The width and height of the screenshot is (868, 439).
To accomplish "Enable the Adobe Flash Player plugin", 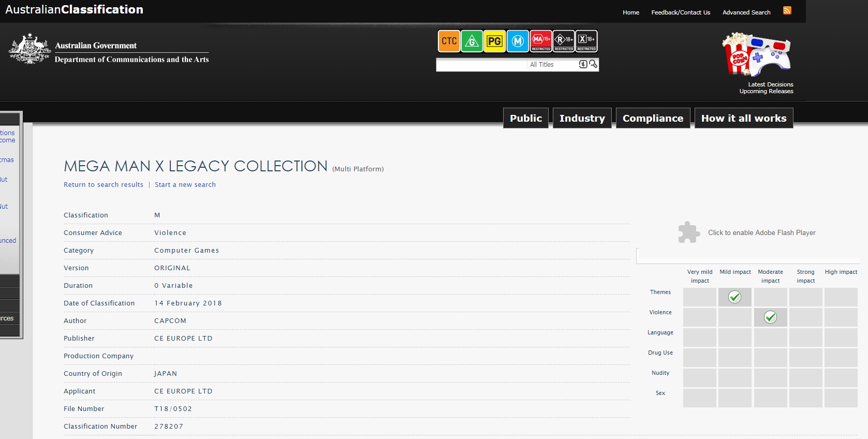I will [x=747, y=232].
